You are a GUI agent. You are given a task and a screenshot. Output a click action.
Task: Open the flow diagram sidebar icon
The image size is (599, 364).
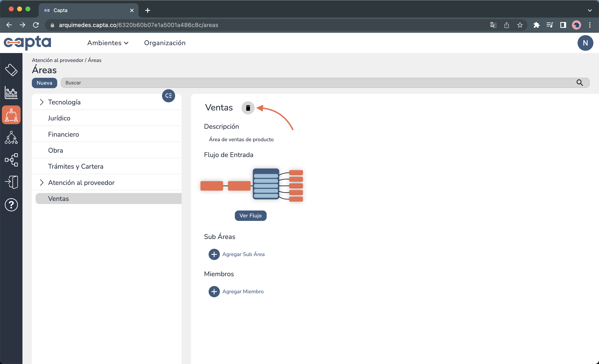[11, 160]
